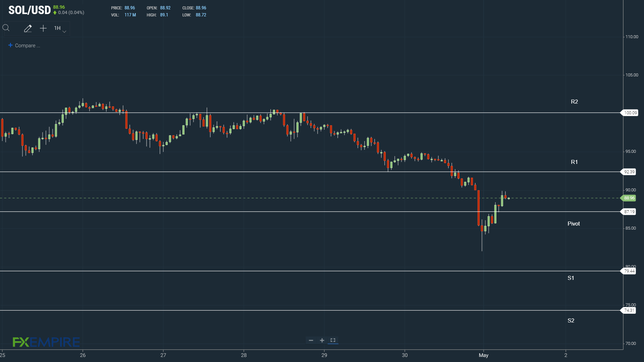Click the Pivot level label
The width and height of the screenshot is (644, 362).
tap(574, 224)
